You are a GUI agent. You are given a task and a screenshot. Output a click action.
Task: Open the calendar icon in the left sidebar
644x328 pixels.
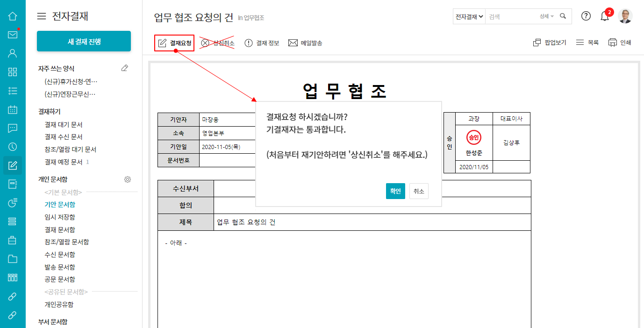click(13, 110)
